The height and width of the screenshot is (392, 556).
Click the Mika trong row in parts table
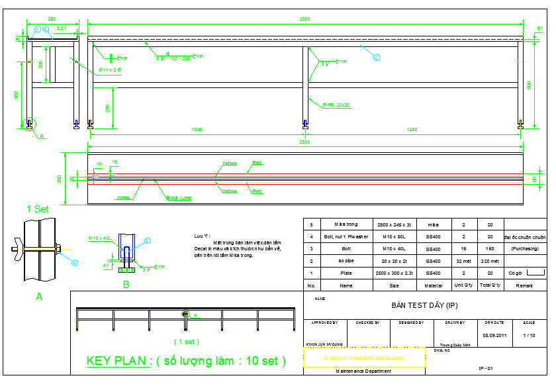(x=347, y=224)
